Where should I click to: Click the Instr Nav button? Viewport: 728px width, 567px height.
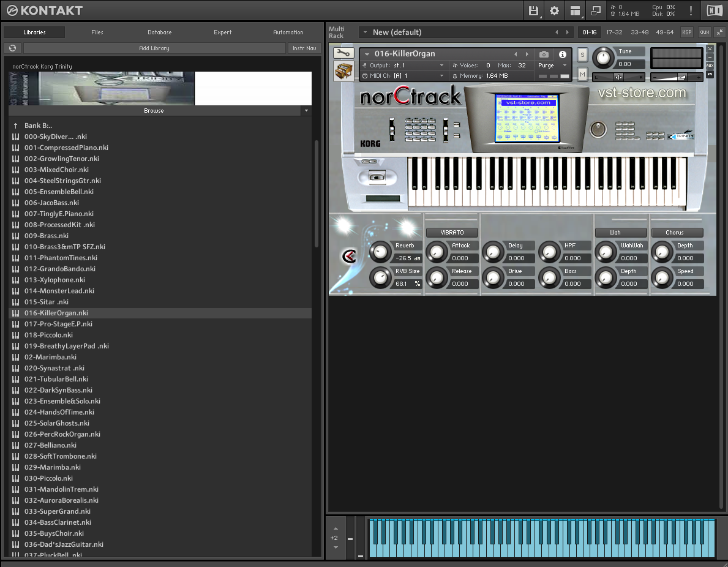click(x=304, y=48)
